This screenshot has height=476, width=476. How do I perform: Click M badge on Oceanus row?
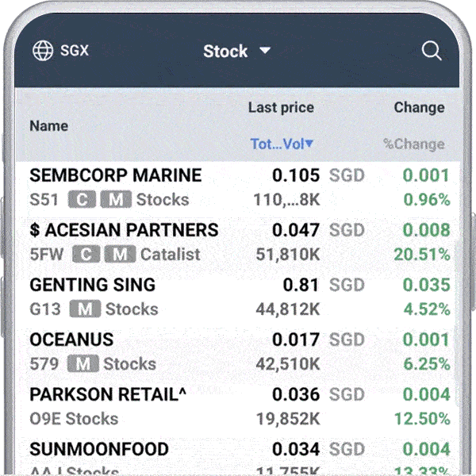[x=83, y=363]
